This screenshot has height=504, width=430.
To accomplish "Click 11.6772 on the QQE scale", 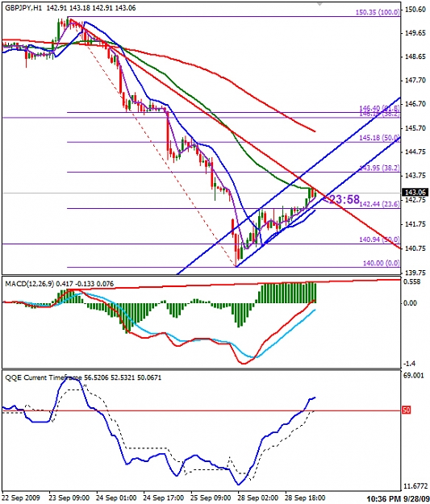I will 415,485.
